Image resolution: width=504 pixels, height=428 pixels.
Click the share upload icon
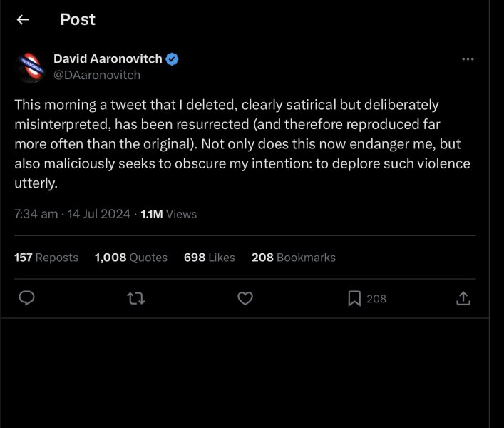coord(462,299)
